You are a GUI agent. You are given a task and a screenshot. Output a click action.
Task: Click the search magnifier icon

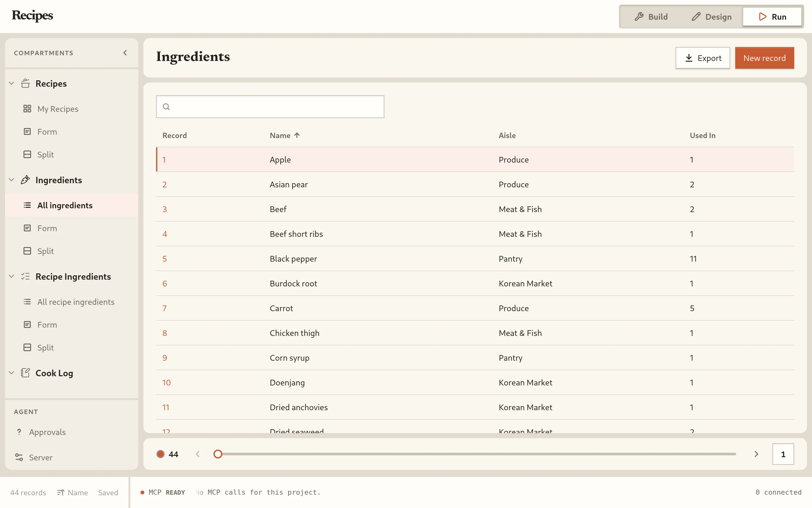click(166, 107)
